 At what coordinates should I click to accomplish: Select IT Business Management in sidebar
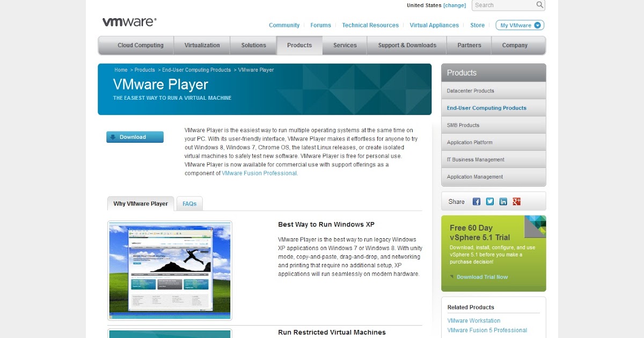click(493, 159)
